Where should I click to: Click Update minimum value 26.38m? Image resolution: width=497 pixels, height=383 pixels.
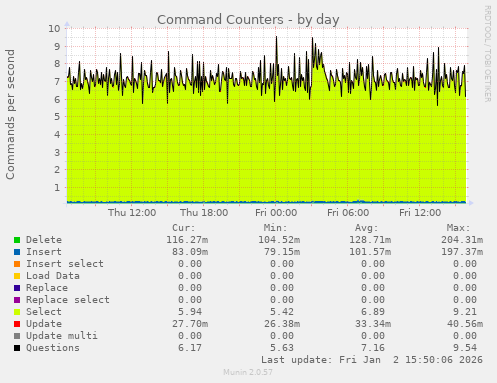[x=282, y=324]
